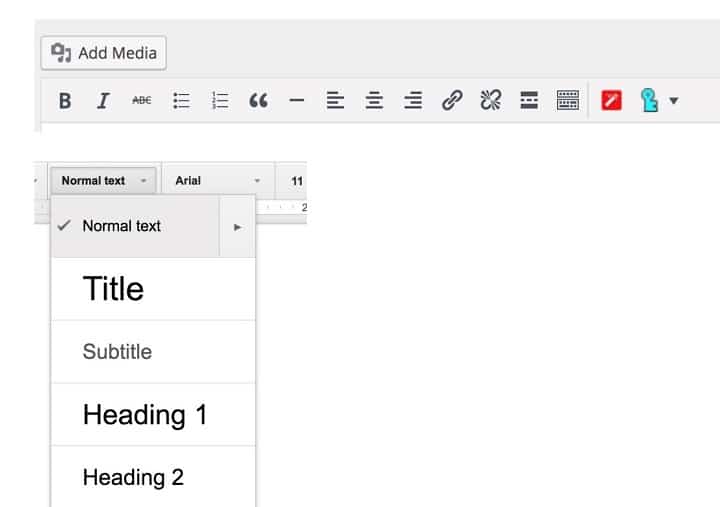
Task: Toggle bold formatting in the editor toolbar
Action: (65, 100)
